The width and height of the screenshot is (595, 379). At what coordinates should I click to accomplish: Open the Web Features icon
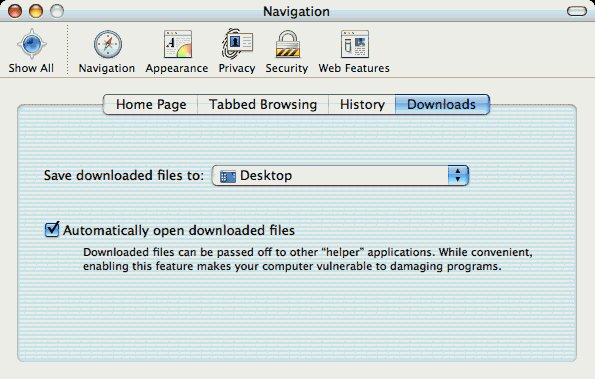(x=355, y=44)
